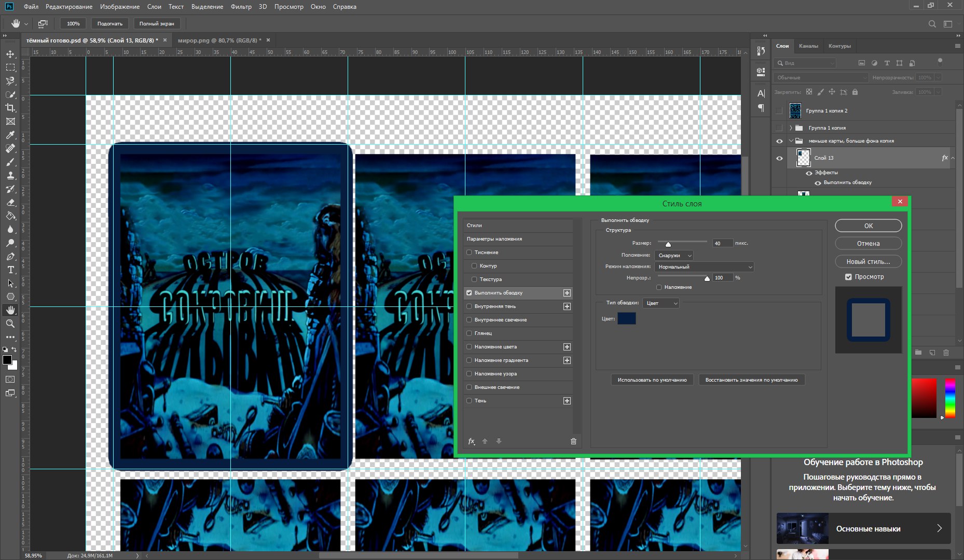
Task: Enable the Тиснение effect checkbox
Action: pyautogui.click(x=469, y=253)
